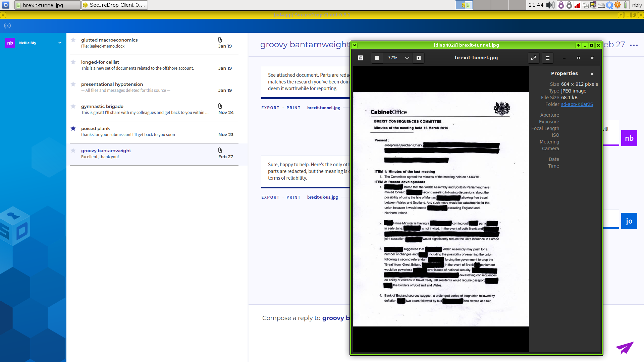644x362 pixels.
Task: Expand the Nellie Bly user menu
Action: coord(60,43)
